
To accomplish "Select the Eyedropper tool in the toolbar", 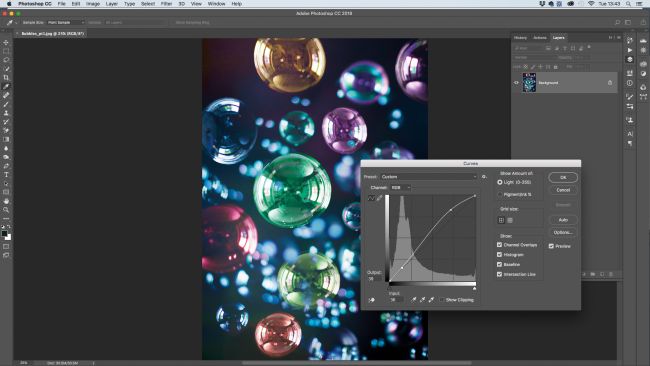I will (6, 86).
